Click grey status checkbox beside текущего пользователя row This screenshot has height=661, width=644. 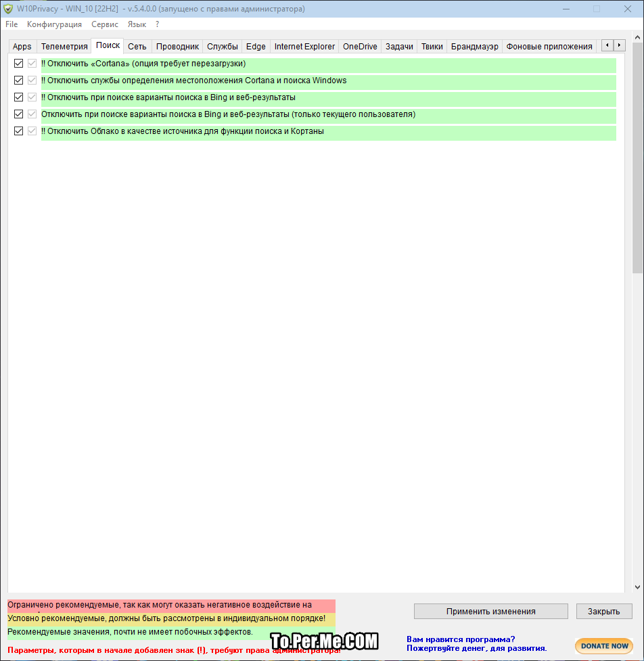pyautogui.click(x=32, y=114)
